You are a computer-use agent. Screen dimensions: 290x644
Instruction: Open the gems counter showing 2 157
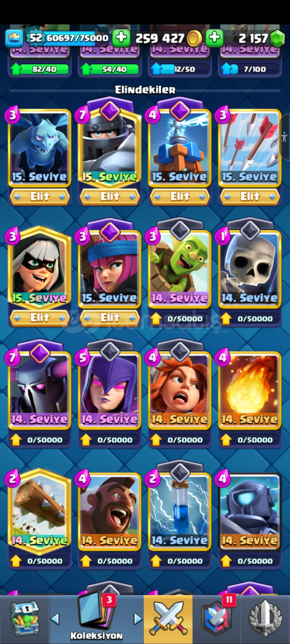[x=260, y=38]
